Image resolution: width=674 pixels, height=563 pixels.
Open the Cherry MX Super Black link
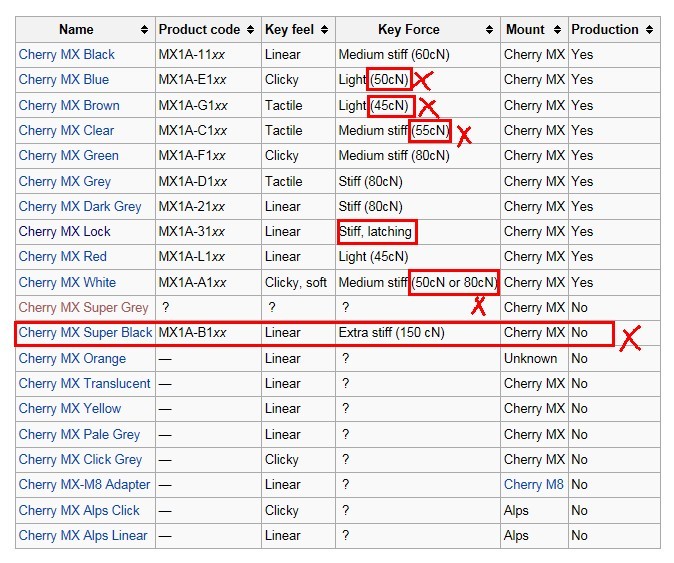tap(86, 332)
